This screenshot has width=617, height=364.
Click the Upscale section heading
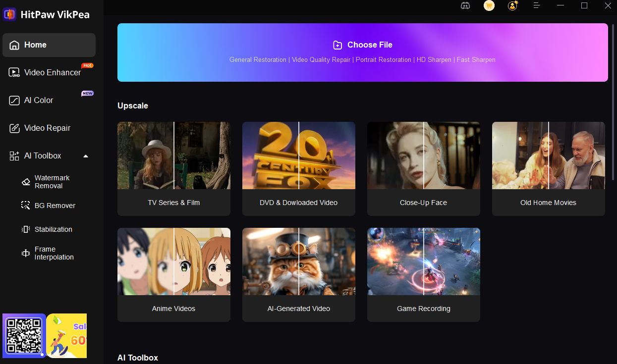pos(133,106)
